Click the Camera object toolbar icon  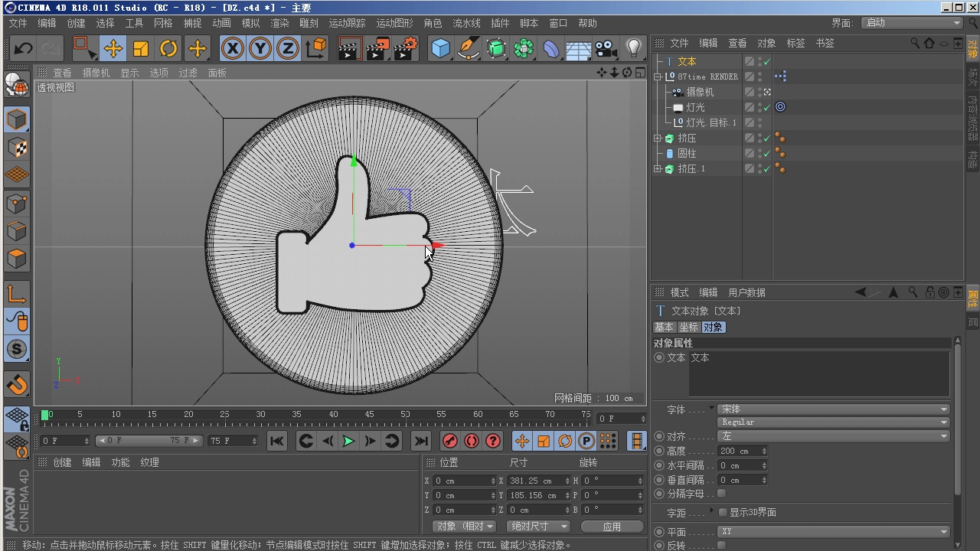point(606,49)
